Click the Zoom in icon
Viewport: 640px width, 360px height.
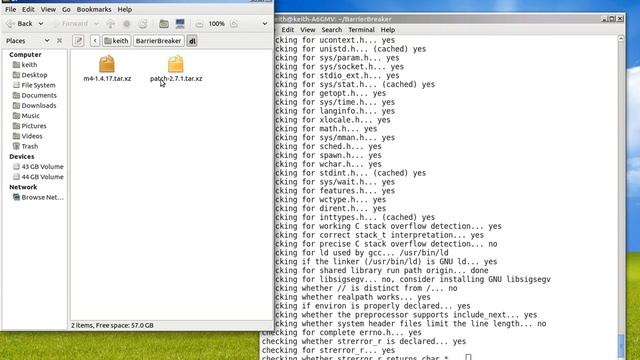234,24
